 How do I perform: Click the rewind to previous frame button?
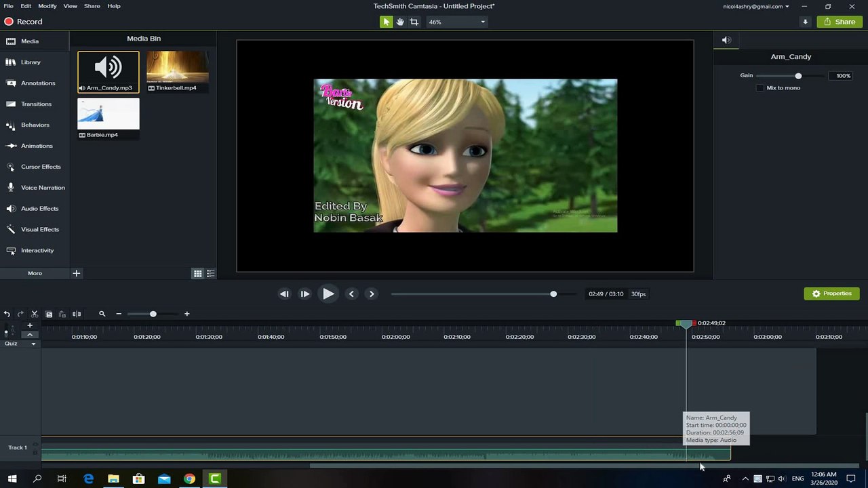tap(284, 294)
